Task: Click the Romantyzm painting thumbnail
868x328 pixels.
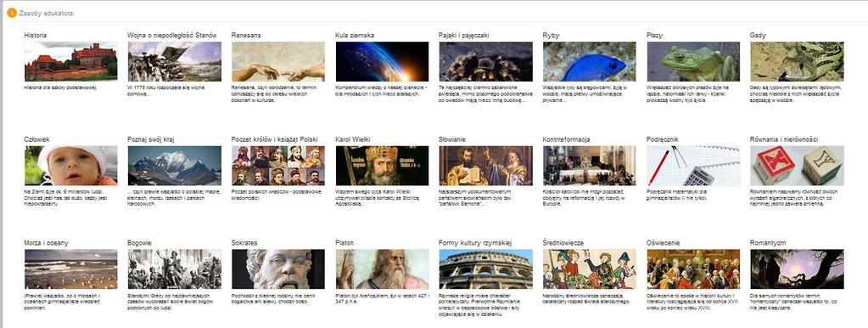Action: [797, 269]
